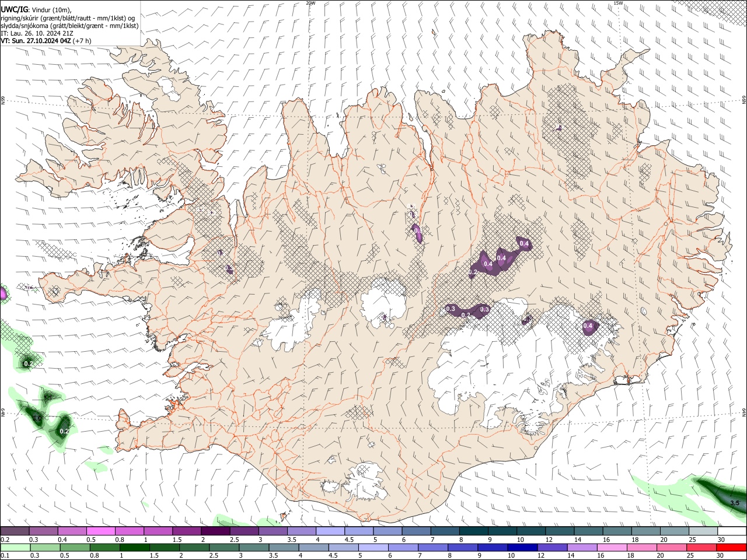The image size is (747, 560).
Task: Click the '0.4' legend label under orchid swatch
Action: (x=62, y=540)
